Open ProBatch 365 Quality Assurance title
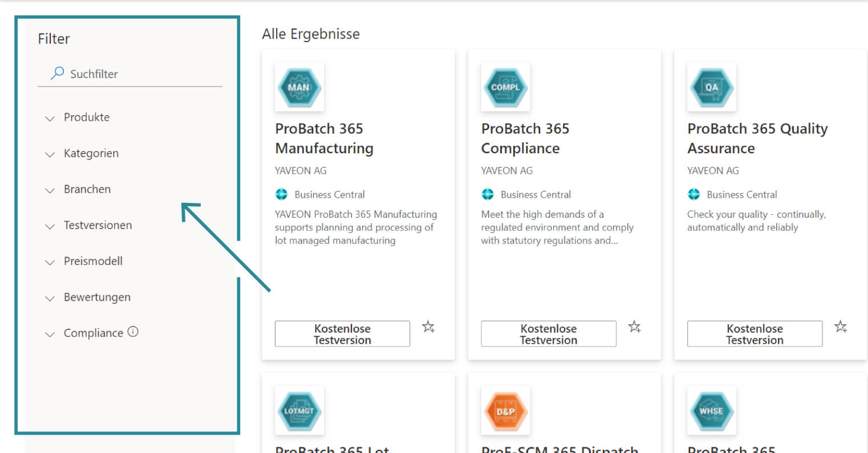 [x=757, y=138]
